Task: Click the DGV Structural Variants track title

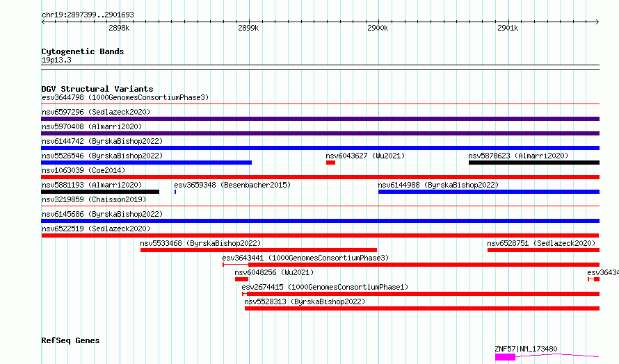Action: click(97, 89)
